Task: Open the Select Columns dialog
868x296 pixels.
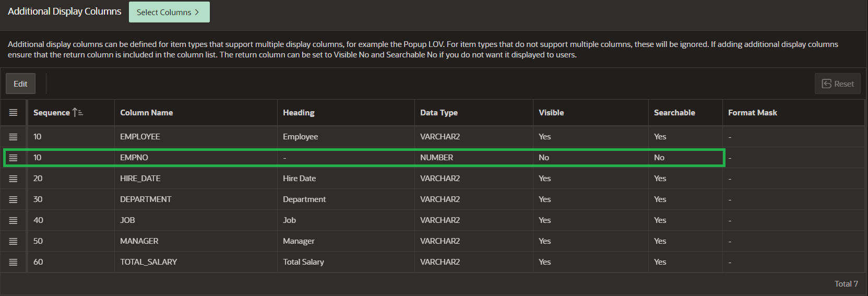Action: pos(169,12)
